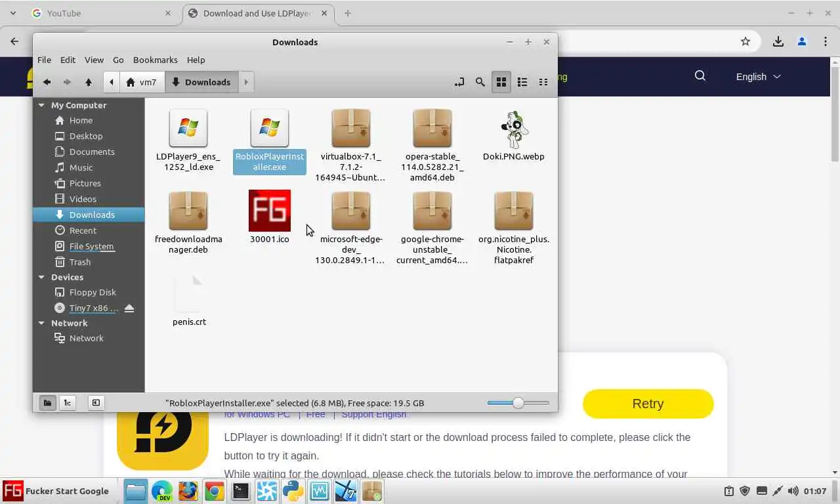Click the volume icon in system tray
The image size is (840, 504).
coord(793,491)
